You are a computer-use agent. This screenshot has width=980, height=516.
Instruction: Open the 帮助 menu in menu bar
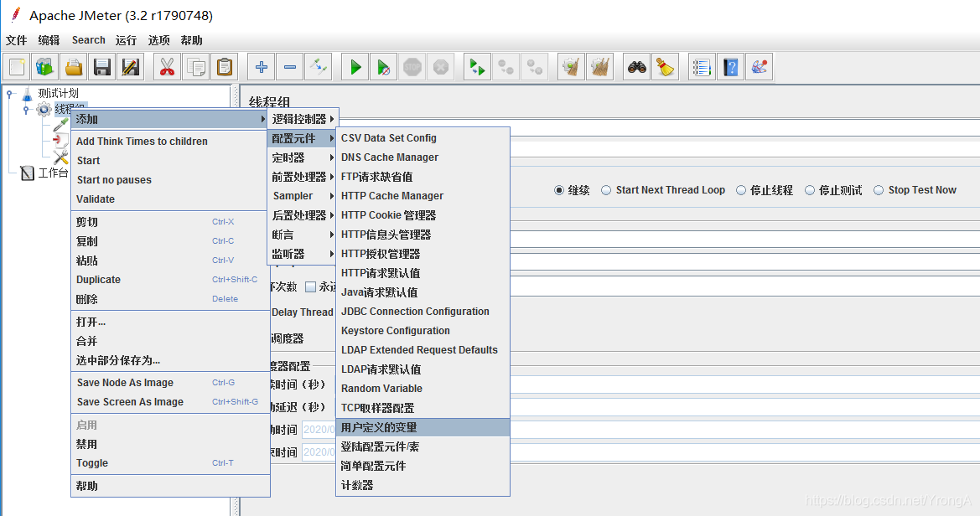pos(191,40)
